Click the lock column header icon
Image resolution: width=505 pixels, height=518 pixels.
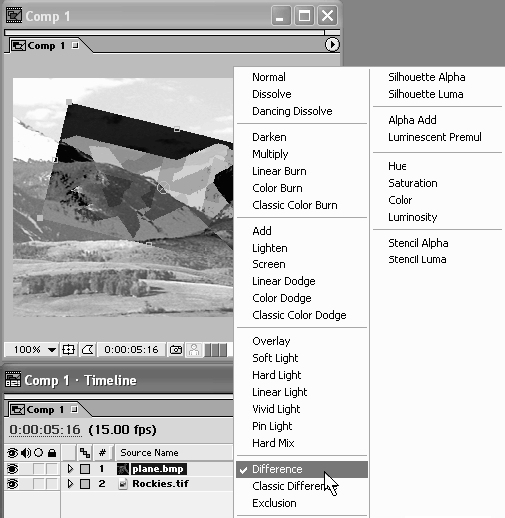coord(52,453)
